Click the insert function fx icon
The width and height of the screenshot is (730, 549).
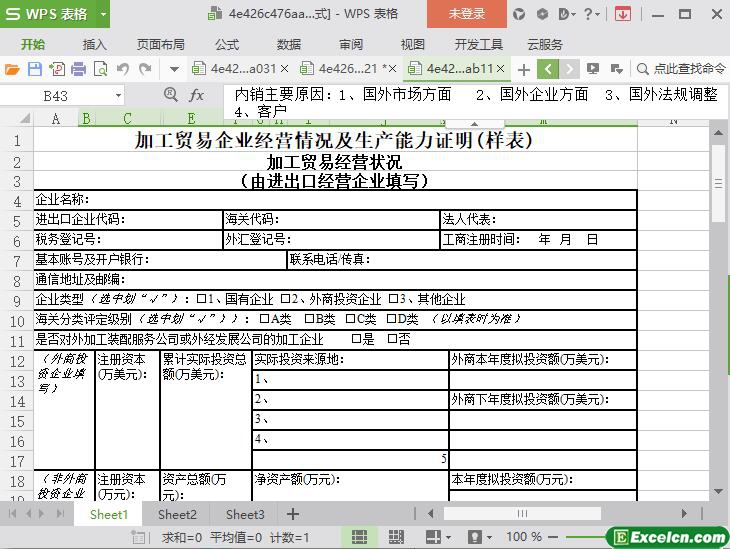point(197,95)
